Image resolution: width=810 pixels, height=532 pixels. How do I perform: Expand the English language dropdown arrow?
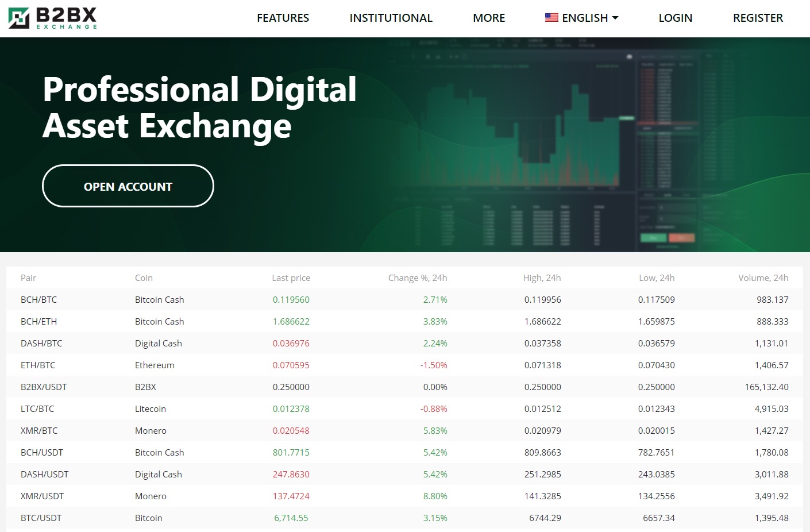tap(615, 18)
